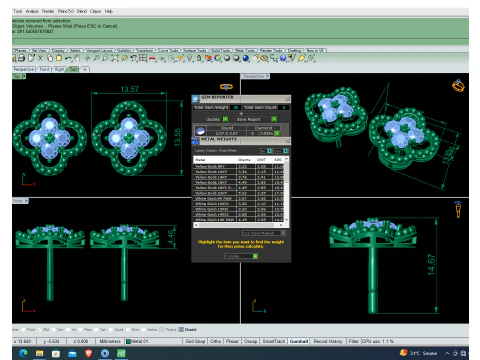The height and width of the screenshot is (360, 480).
Task: Add a new viewport tab with plus
Action: (85, 69)
